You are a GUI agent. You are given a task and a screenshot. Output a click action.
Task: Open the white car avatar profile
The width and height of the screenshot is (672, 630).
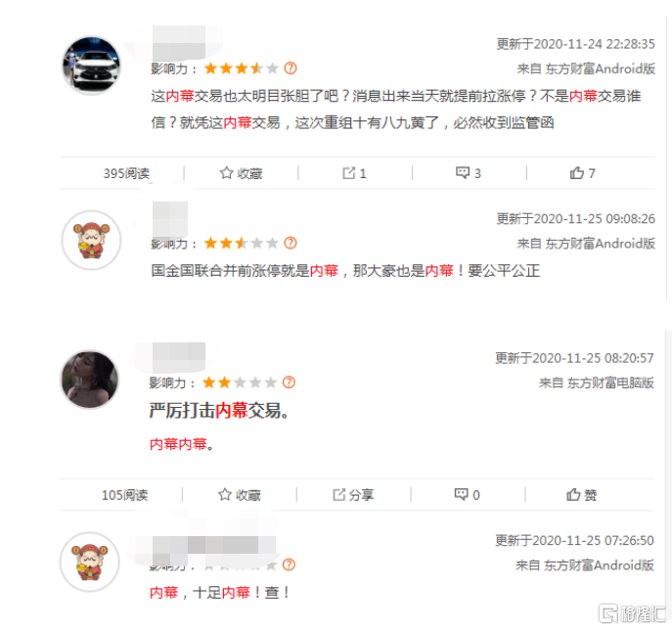[x=91, y=66]
